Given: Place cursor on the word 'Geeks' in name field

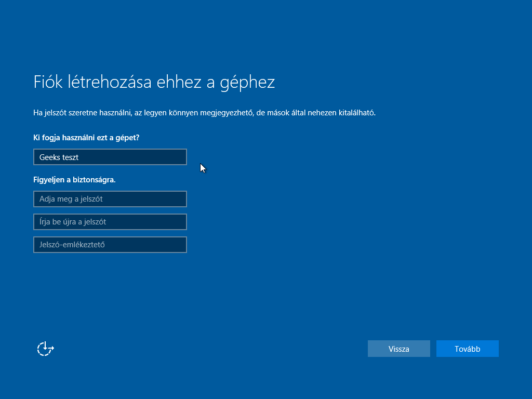Looking at the screenshot, I should (x=49, y=157).
